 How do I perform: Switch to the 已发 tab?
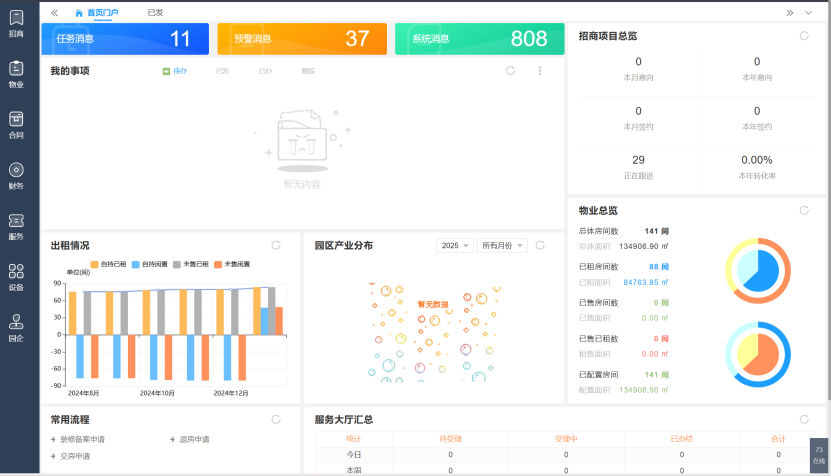pos(155,13)
